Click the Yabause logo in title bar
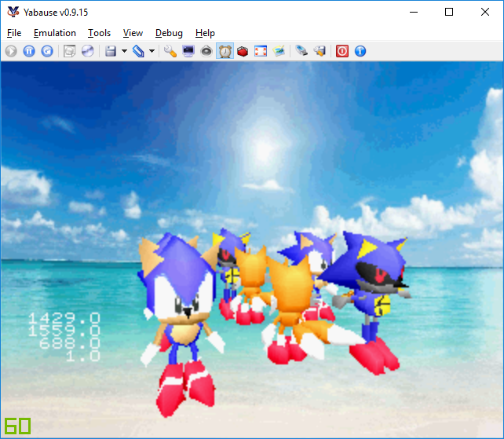Image resolution: width=504 pixels, height=439 pixels. [13, 12]
